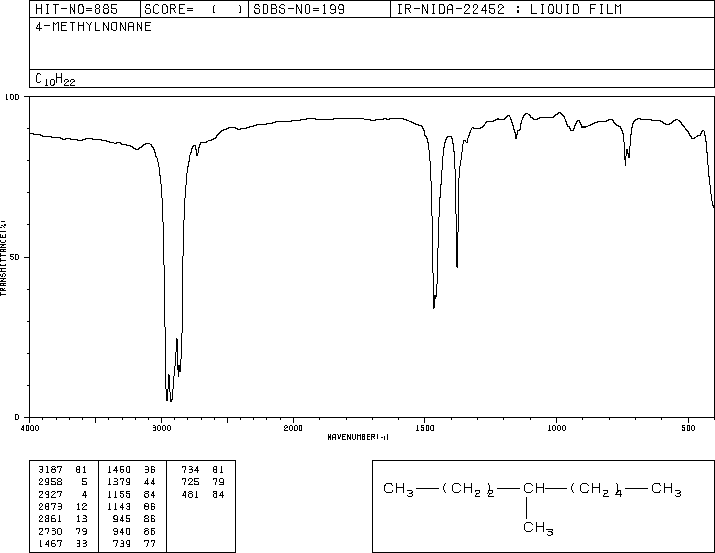Viewport: 715px width, 553px height.
Task: Click the SCORE field in header
Action: coord(193,9)
